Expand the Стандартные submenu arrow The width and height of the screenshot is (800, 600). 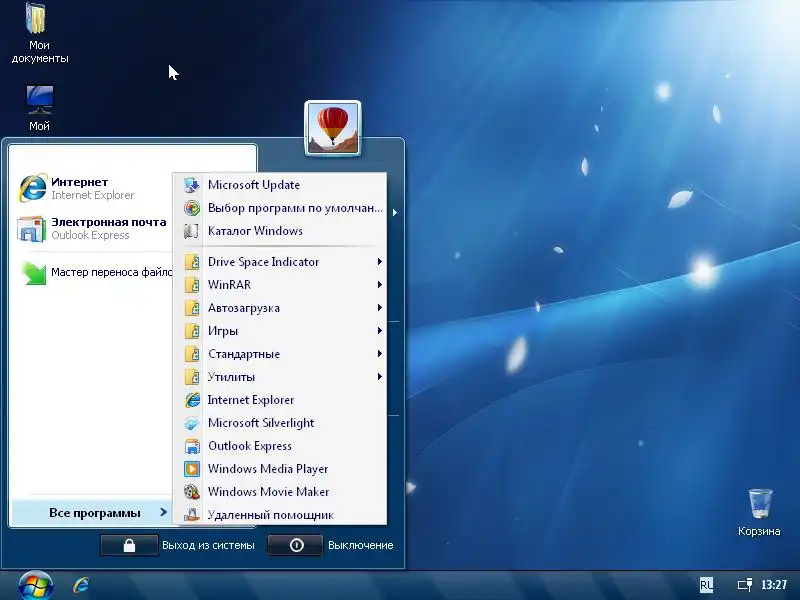coord(380,354)
